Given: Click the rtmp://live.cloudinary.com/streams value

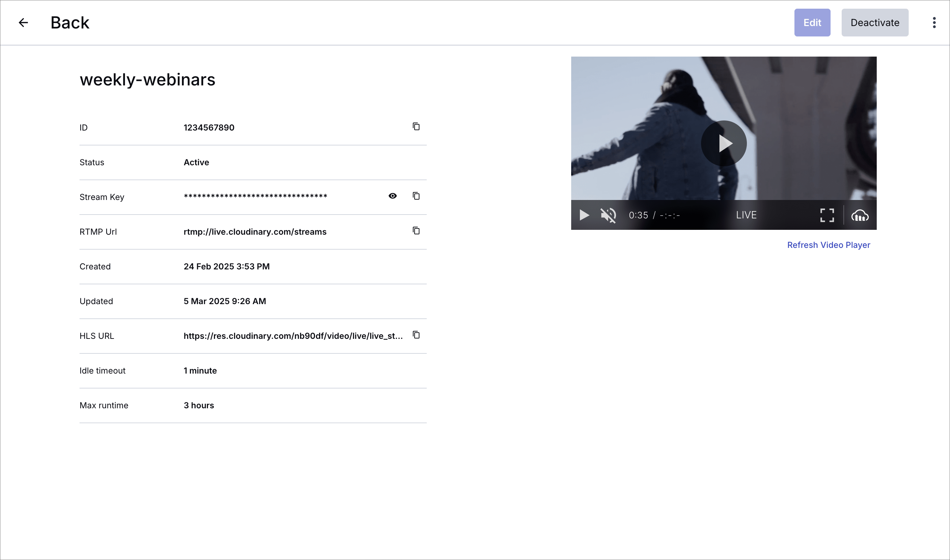Looking at the screenshot, I should [255, 232].
